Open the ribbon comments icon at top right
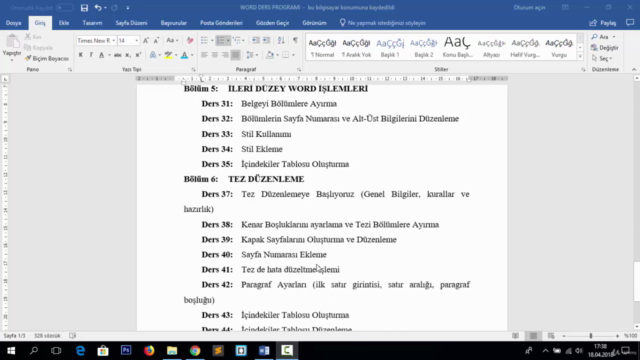The image size is (640, 360). [630, 23]
